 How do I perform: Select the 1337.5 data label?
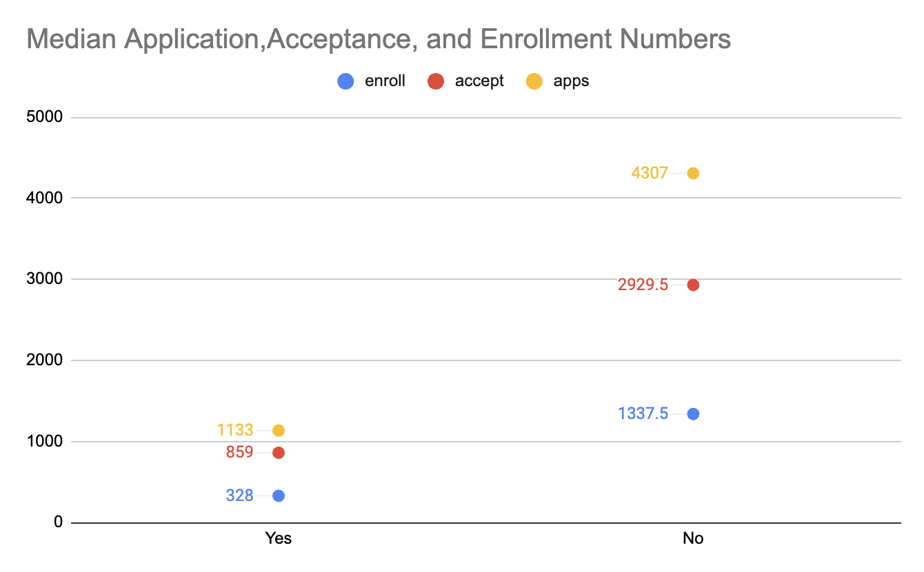[x=643, y=413]
